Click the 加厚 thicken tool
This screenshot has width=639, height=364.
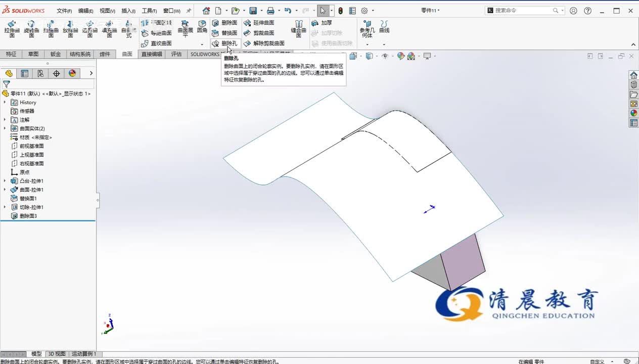click(322, 23)
